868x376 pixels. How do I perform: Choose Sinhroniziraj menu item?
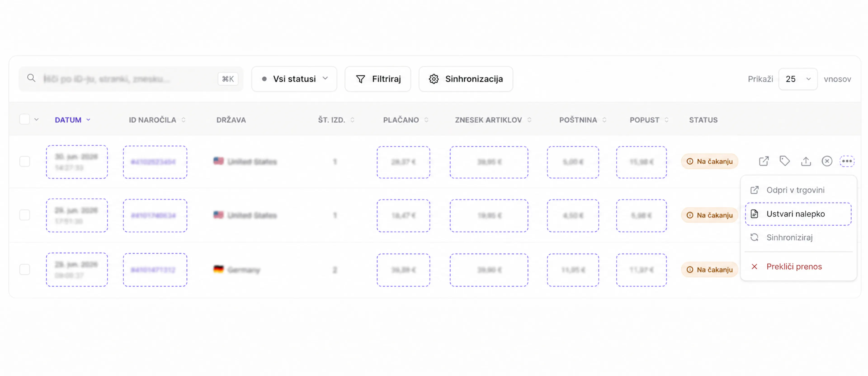coord(798,238)
